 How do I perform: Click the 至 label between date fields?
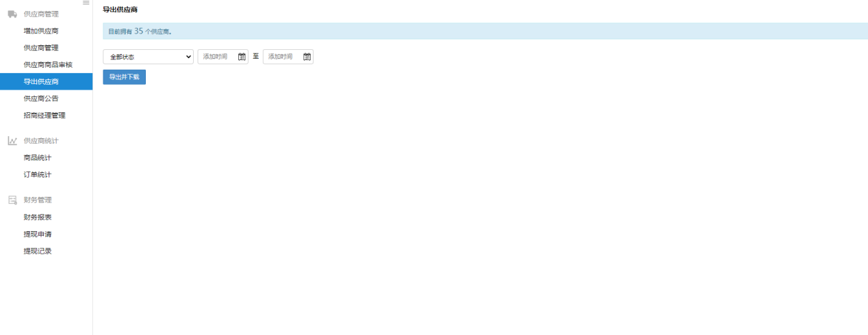click(255, 57)
